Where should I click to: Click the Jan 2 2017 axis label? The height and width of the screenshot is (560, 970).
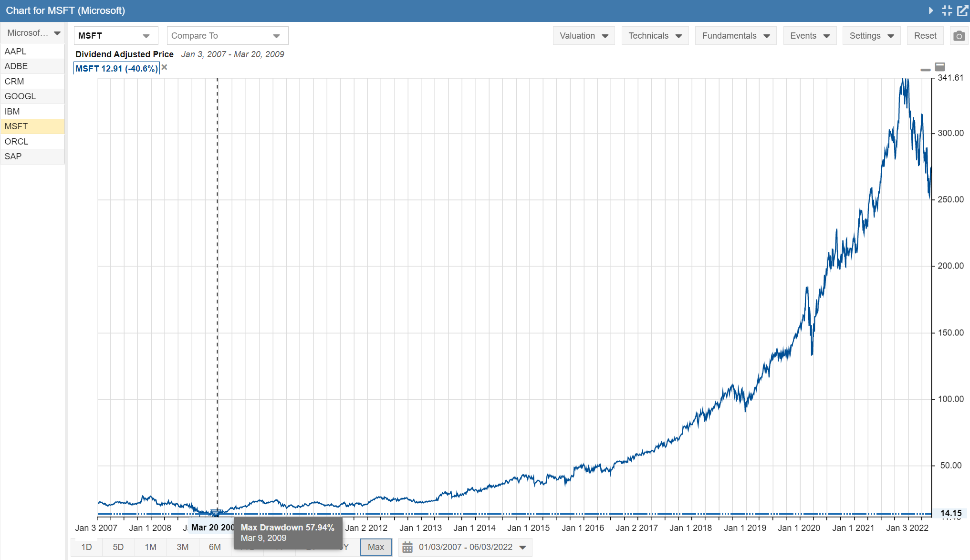pyautogui.click(x=636, y=528)
